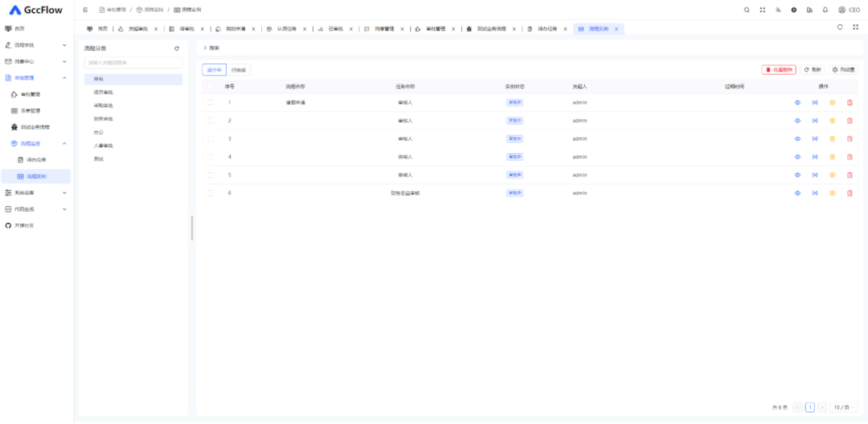Screen dimensions: 868x424
Task: Switch to the 运行中 running filter
Action: 215,70
